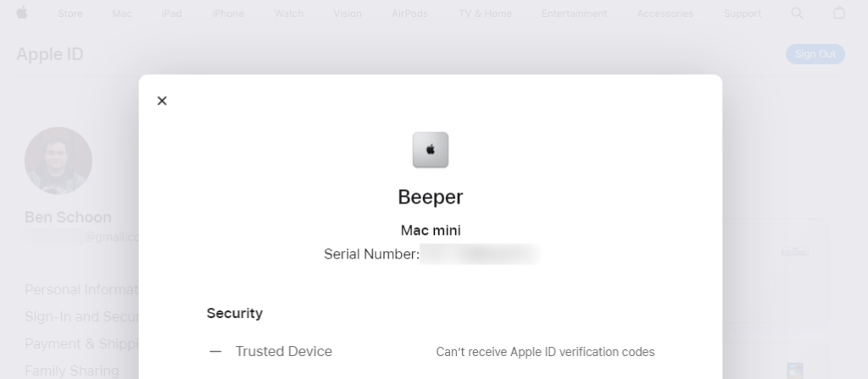Screen dimensions: 868x379
Task: Click the Apple logo in navigation bar
Action: [x=21, y=13]
